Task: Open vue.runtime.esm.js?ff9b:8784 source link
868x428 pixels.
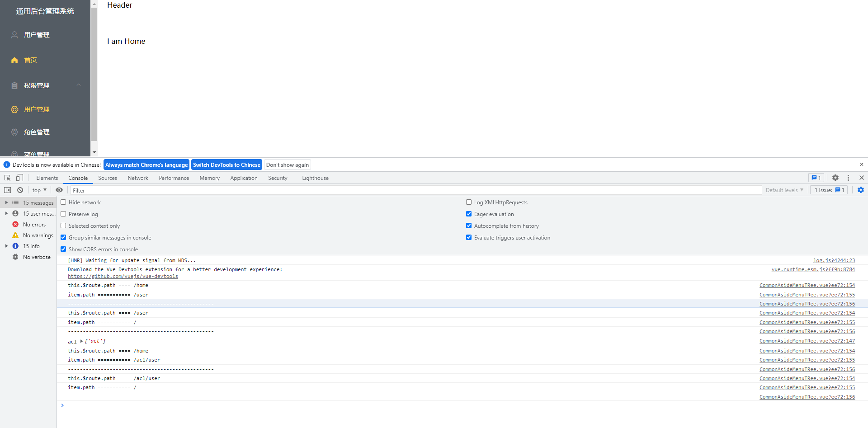Action: 813,269
